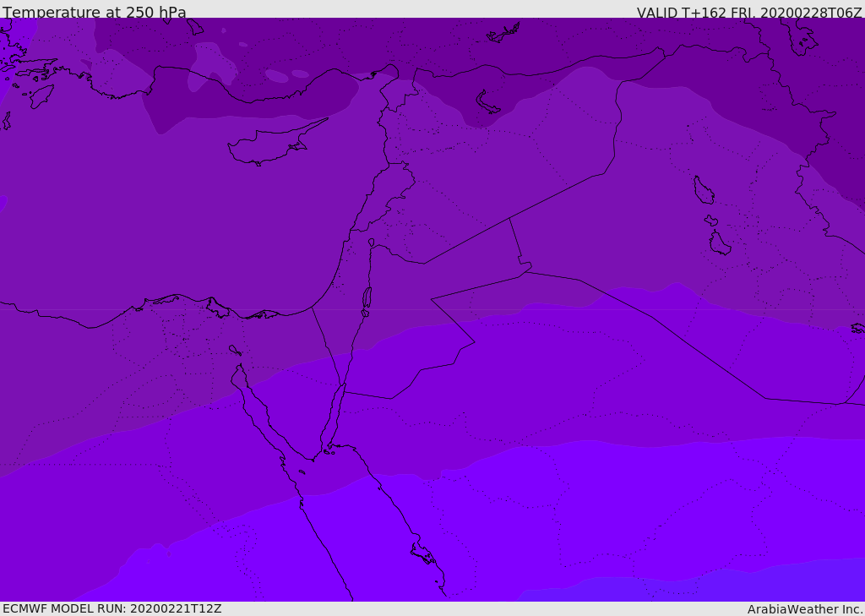Image resolution: width=865 pixels, height=616 pixels.
Task: Click the 'Temperature at 250 hPa' title text
Action: point(95,12)
